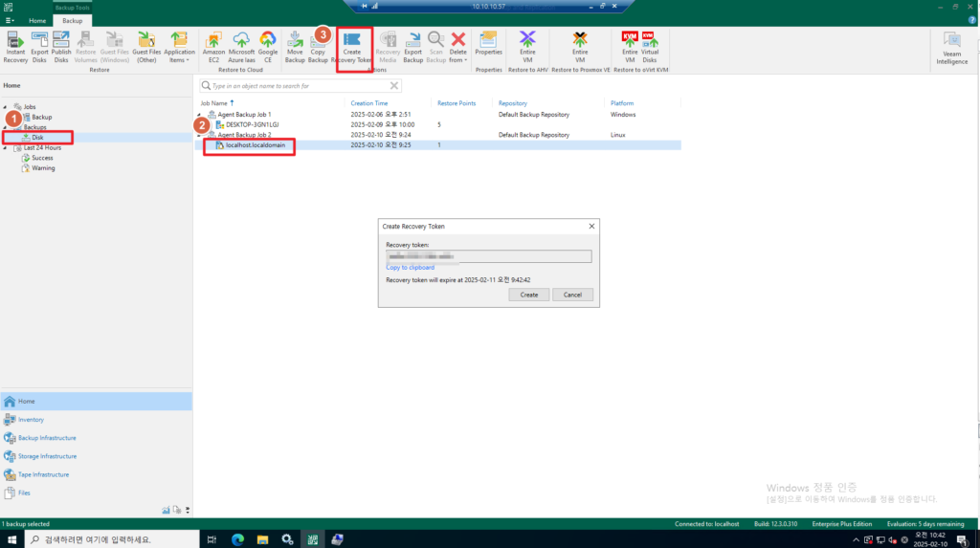
Task: Click the Move Backup icon
Action: tap(295, 48)
